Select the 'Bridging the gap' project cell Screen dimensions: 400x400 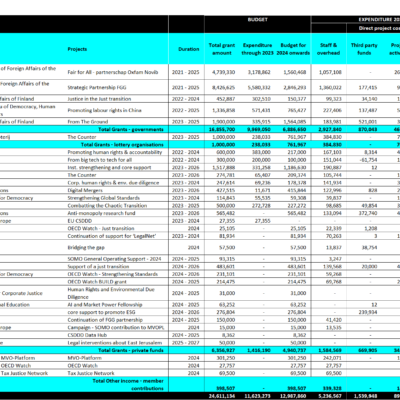(x=86, y=247)
